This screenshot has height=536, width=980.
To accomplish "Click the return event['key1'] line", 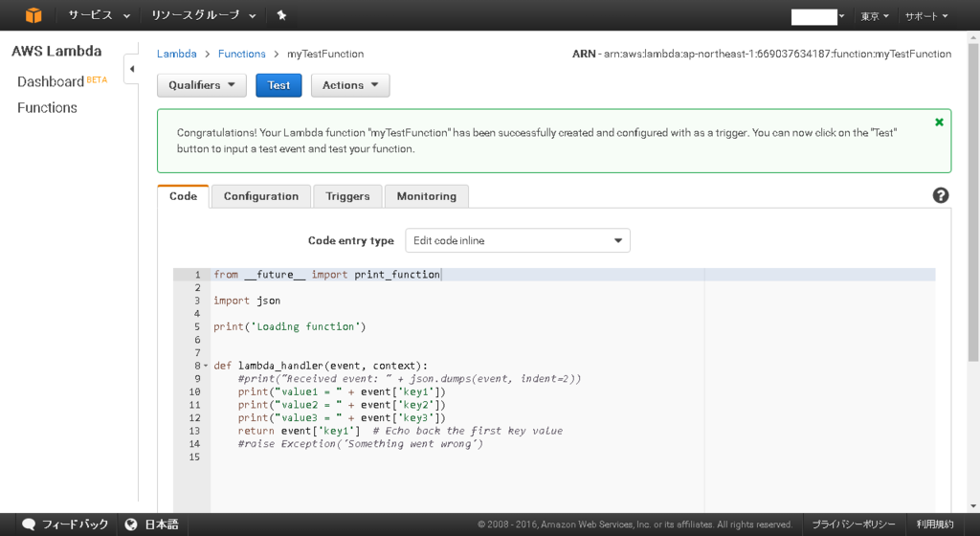I will click(400, 431).
